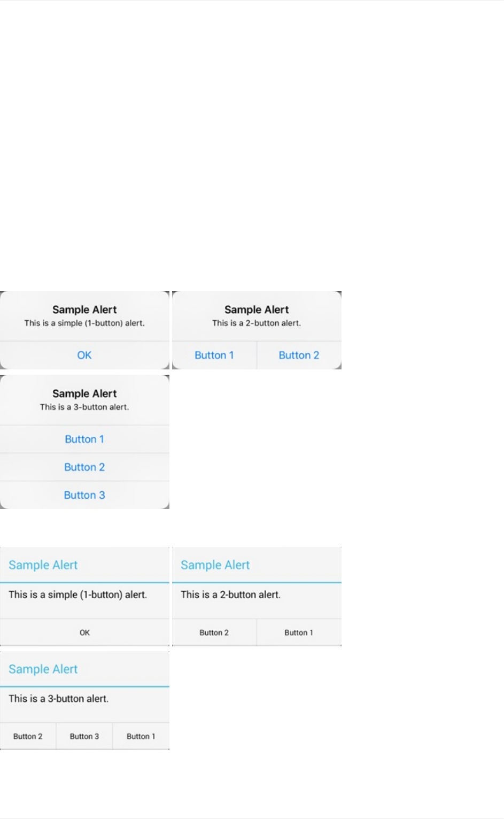The image size is (504, 819).
Task: Click 'This is a 2-button alert.' text in the Android alert
Action: 231,594
